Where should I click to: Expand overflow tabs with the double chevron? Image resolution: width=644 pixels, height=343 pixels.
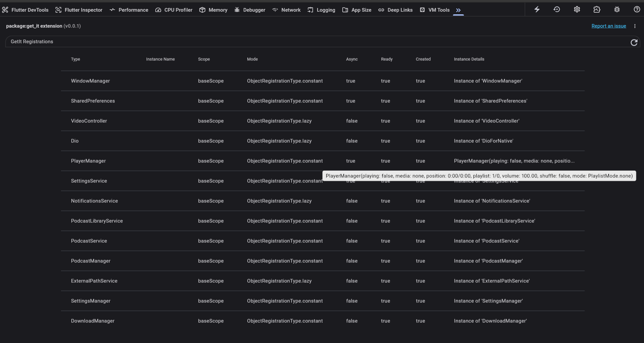click(458, 10)
